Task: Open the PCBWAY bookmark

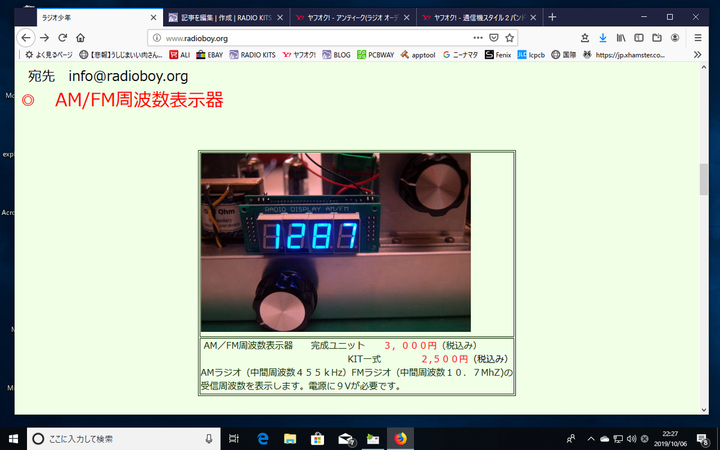Action: click(x=377, y=55)
